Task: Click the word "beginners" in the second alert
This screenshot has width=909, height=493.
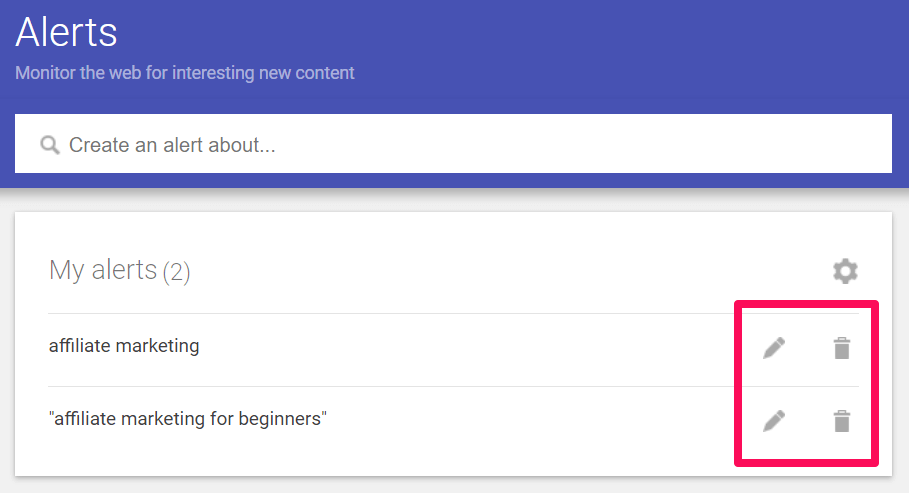Action: 281,419
